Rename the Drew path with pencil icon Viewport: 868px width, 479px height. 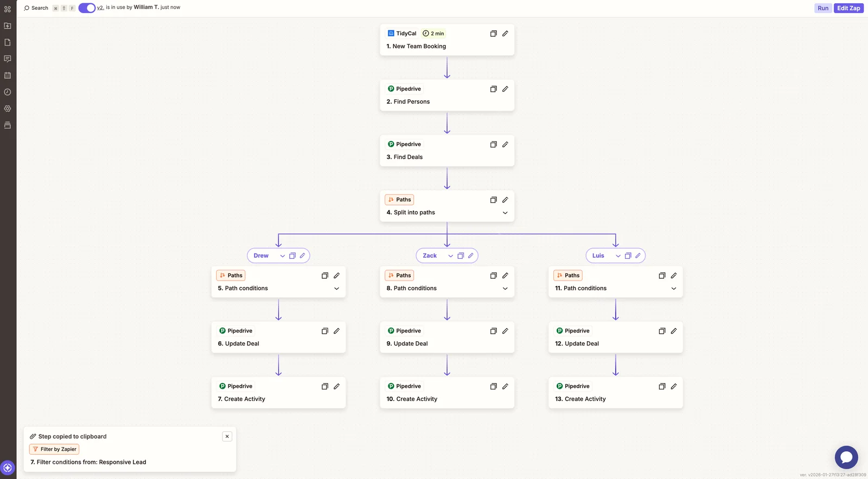(303, 256)
